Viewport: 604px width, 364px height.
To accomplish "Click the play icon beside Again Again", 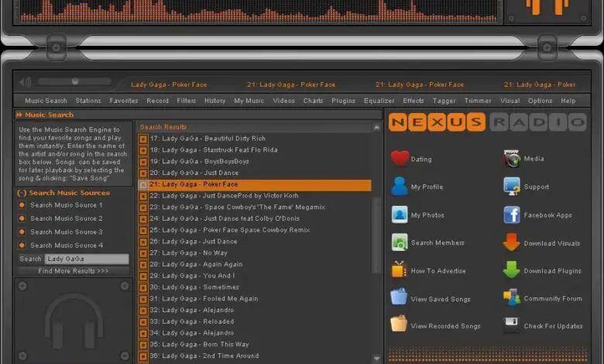I will [143, 265].
